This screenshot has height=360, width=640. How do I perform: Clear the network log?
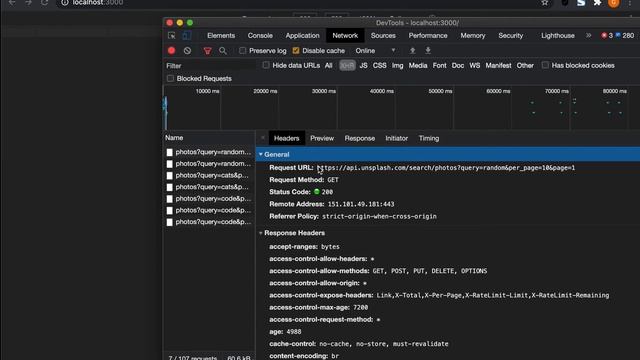coord(187,51)
